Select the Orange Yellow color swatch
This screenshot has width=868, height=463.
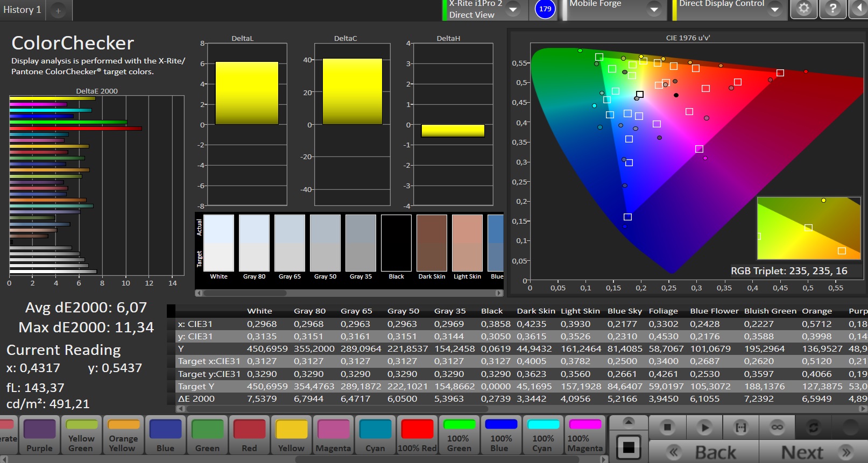point(123,436)
